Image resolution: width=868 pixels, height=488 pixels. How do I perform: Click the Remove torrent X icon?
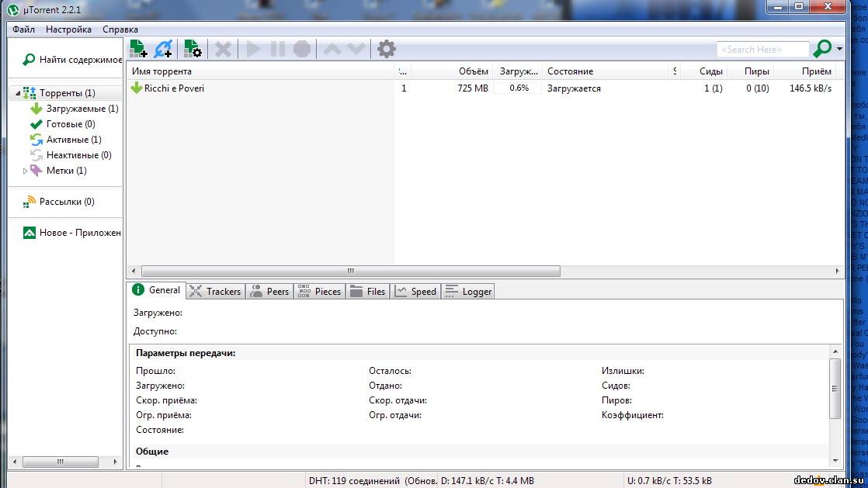223,49
